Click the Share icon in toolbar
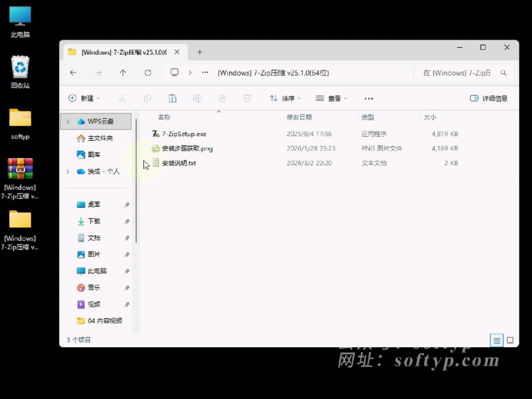This screenshot has width=532, height=399. coord(222,99)
